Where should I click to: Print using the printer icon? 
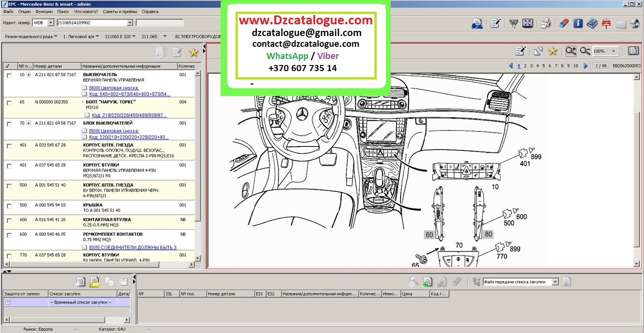tap(545, 23)
